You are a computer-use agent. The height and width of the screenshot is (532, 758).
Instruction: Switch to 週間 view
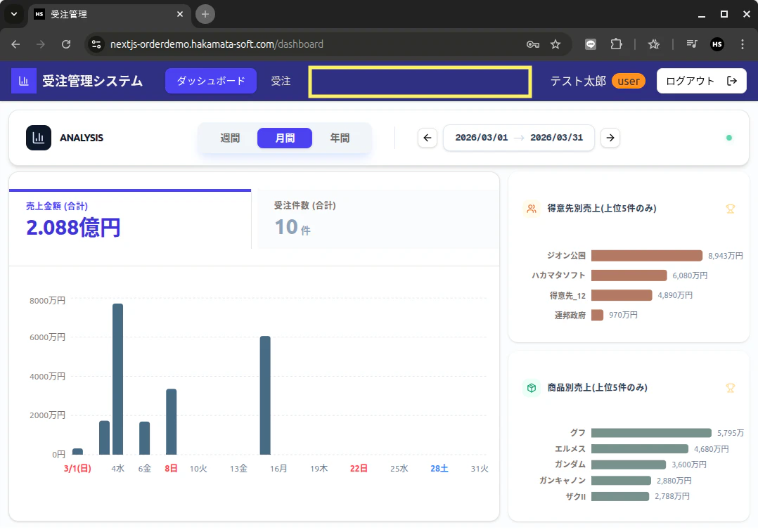point(230,138)
